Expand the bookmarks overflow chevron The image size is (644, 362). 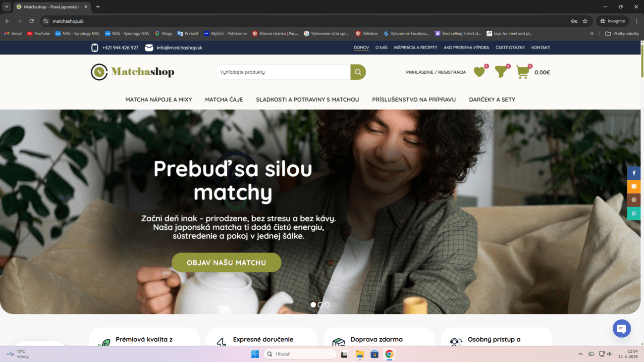click(592, 34)
